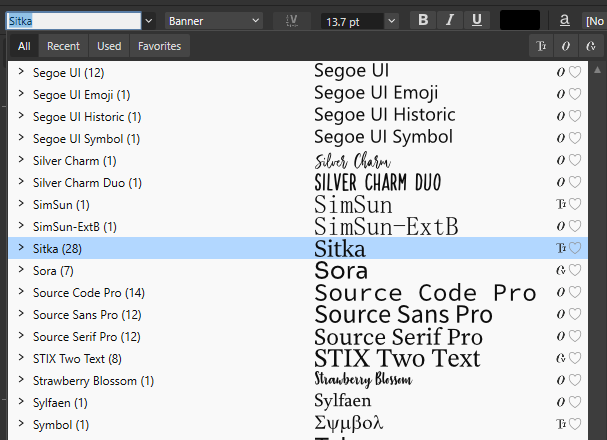The width and height of the screenshot is (607, 440).
Task: Click TrueType icon on Sitka row
Action: [x=561, y=248]
